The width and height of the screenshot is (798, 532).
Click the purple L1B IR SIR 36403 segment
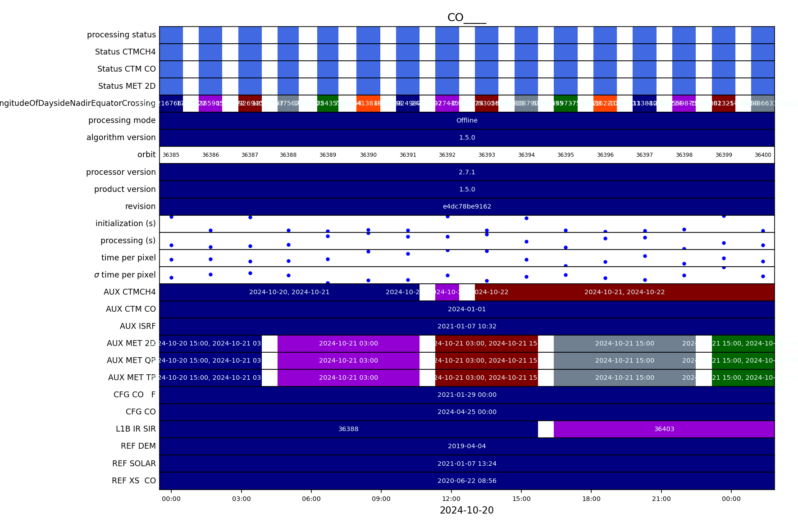(x=664, y=429)
